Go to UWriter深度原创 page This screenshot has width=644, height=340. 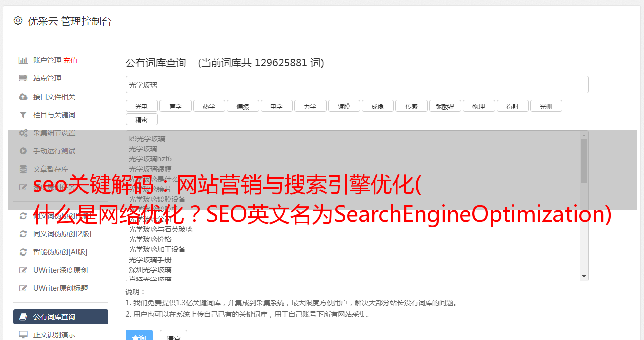tap(60, 270)
